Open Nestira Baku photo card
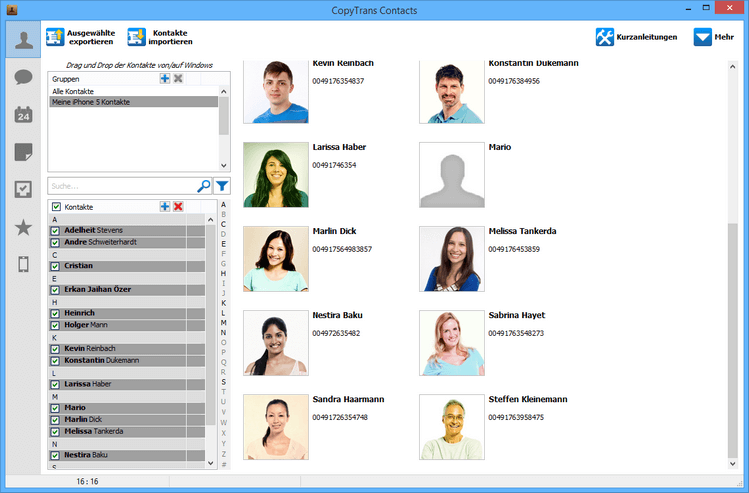The image size is (749, 493). 276,343
